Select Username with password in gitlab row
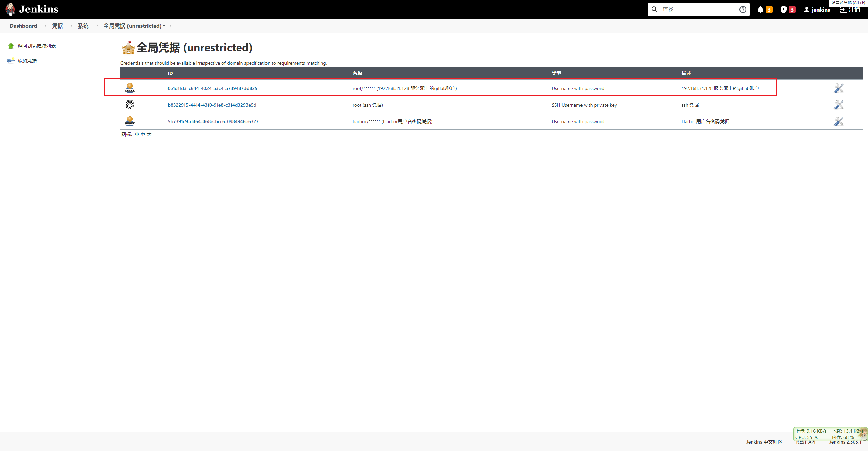This screenshot has height=451, width=868. (578, 88)
